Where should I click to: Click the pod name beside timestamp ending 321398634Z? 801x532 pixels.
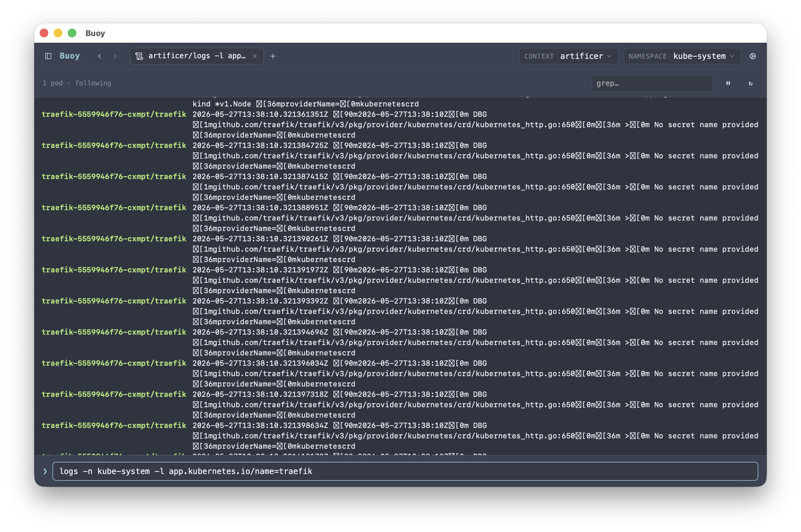point(114,426)
